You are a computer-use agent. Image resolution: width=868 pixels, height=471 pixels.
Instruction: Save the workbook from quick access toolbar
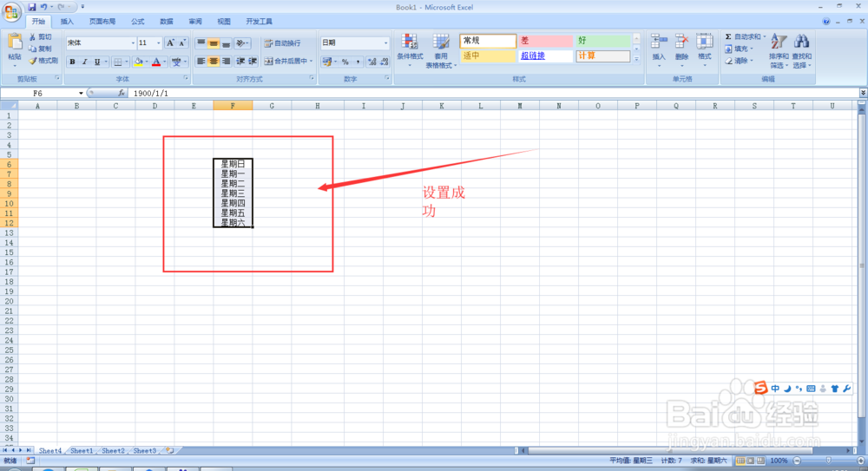point(31,7)
